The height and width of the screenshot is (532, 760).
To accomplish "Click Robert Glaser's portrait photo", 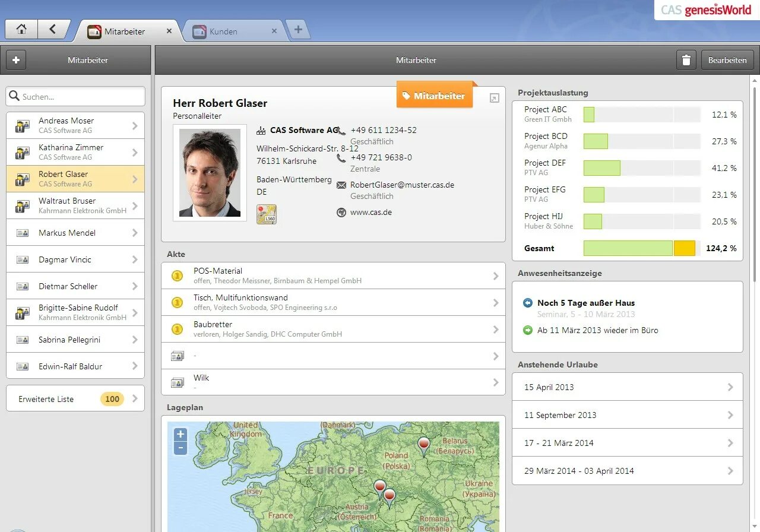I will pos(210,173).
